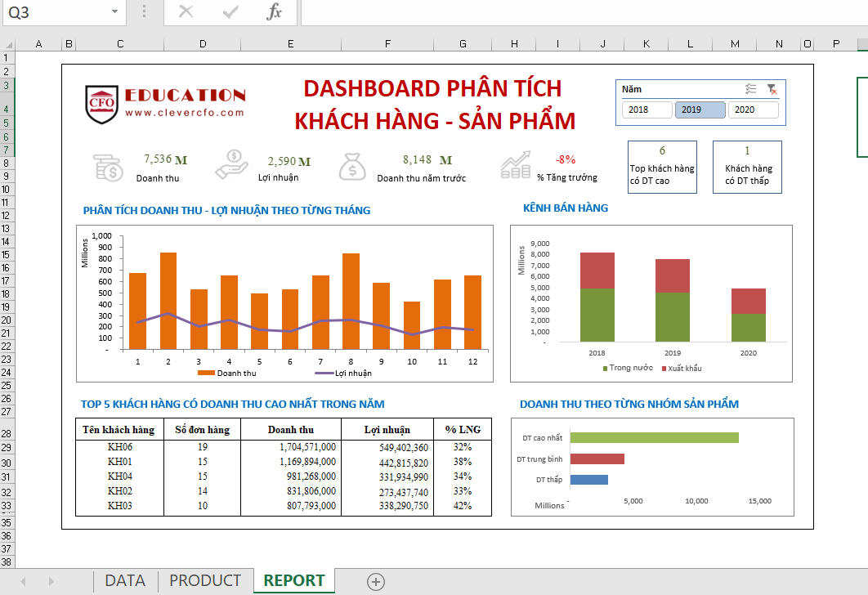Select the money bag icon beside Doanh thu năm trước

pos(352,166)
